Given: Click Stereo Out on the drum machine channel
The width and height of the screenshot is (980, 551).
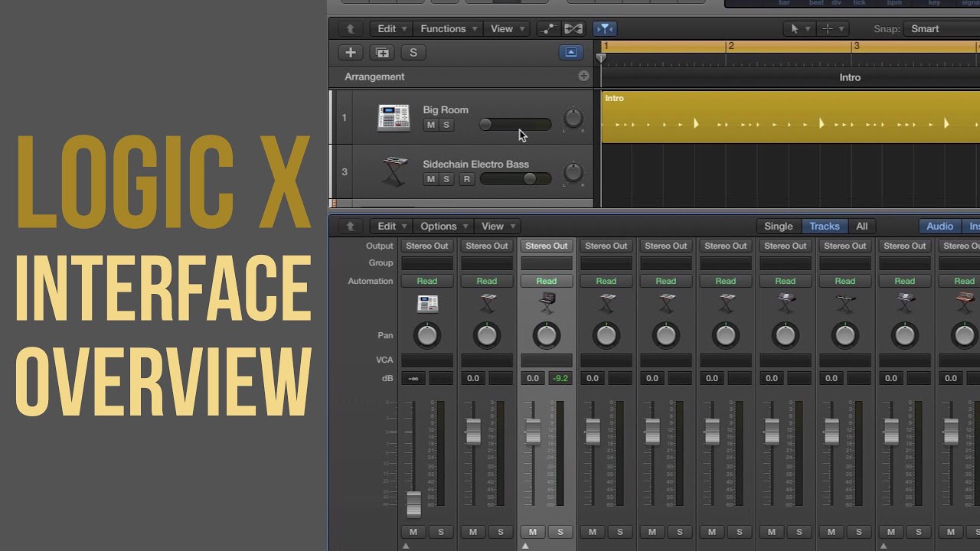Looking at the screenshot, I should [427, 246].
